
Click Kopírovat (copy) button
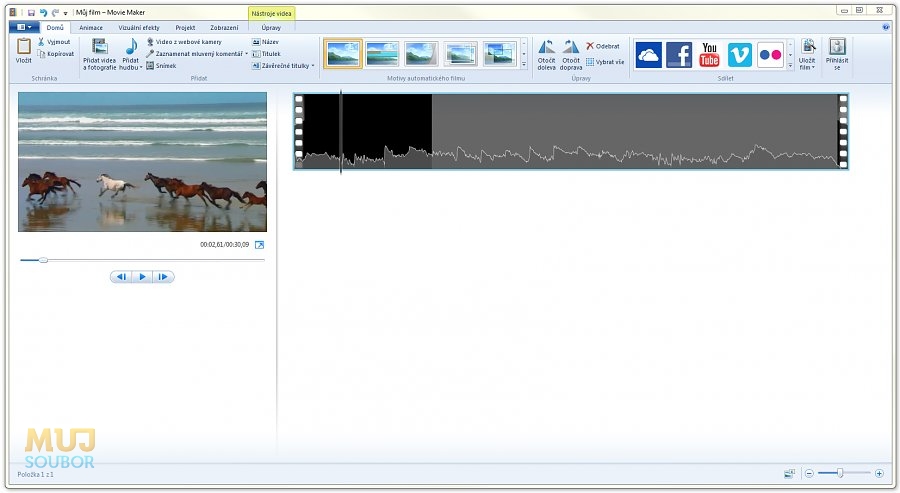point(56,54)
